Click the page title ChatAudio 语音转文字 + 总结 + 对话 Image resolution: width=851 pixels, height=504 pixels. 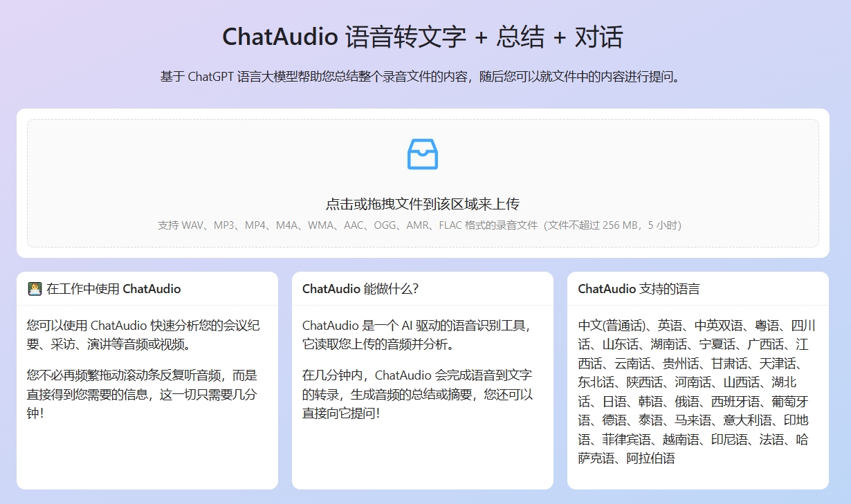click(423, 37)
